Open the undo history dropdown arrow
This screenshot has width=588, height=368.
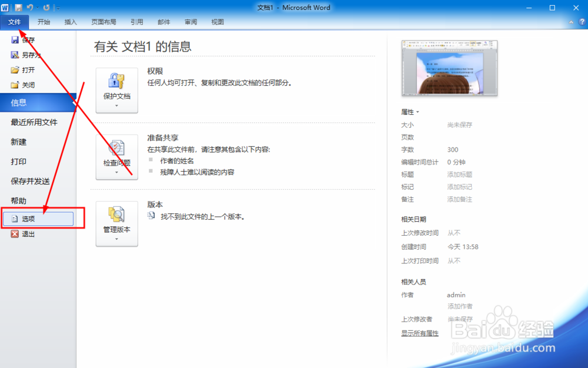[x=38, y=8]
